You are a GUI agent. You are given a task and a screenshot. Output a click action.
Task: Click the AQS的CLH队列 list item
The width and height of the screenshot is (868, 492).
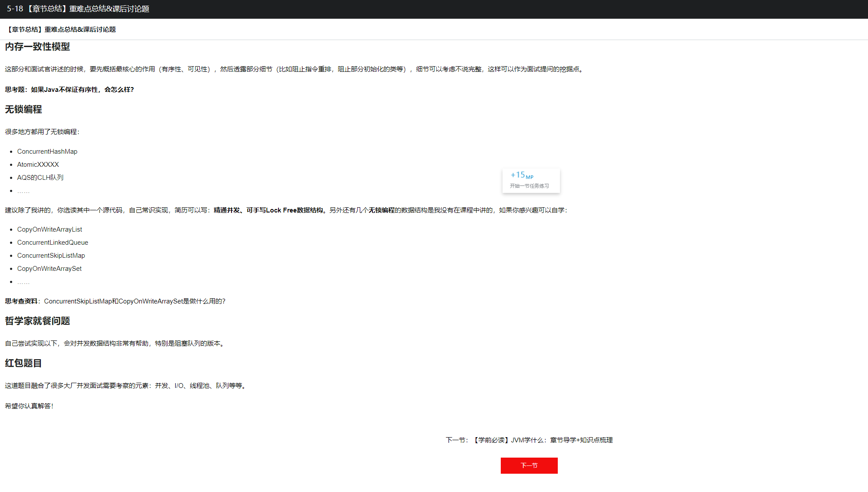(x=40, y=178)
